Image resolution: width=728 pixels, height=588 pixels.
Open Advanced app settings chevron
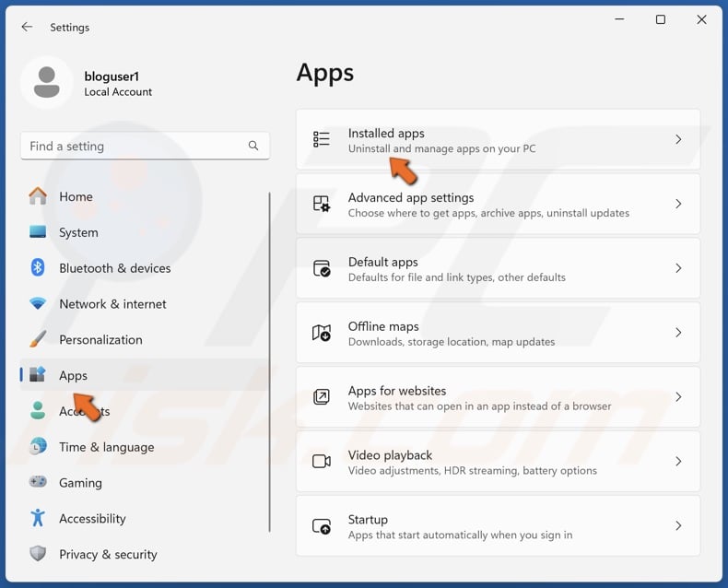click(x=678, y=204)
